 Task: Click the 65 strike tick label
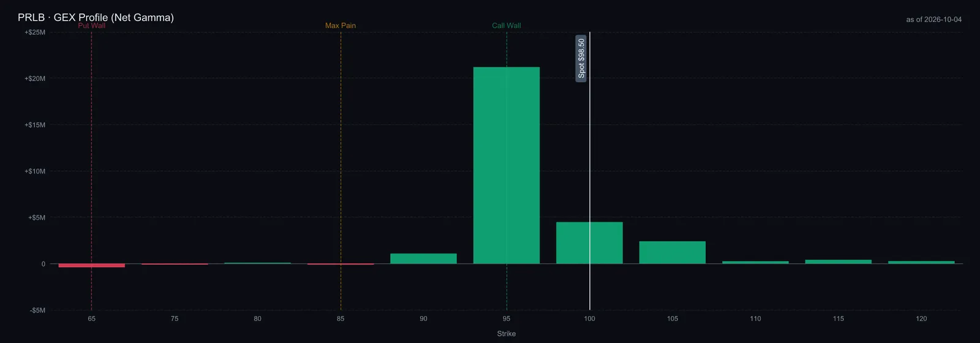[x=92, y=318]
